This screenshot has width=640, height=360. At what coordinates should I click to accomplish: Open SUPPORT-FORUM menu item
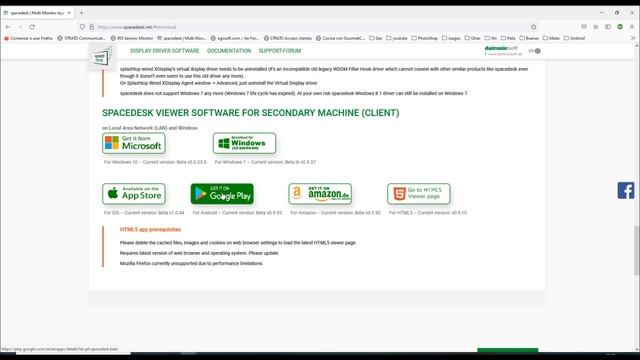pos(280,51)
